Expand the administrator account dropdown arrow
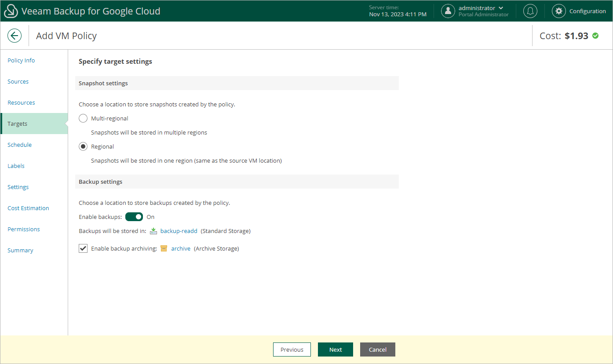The image size is (613, 364). [x=501, y=8]
